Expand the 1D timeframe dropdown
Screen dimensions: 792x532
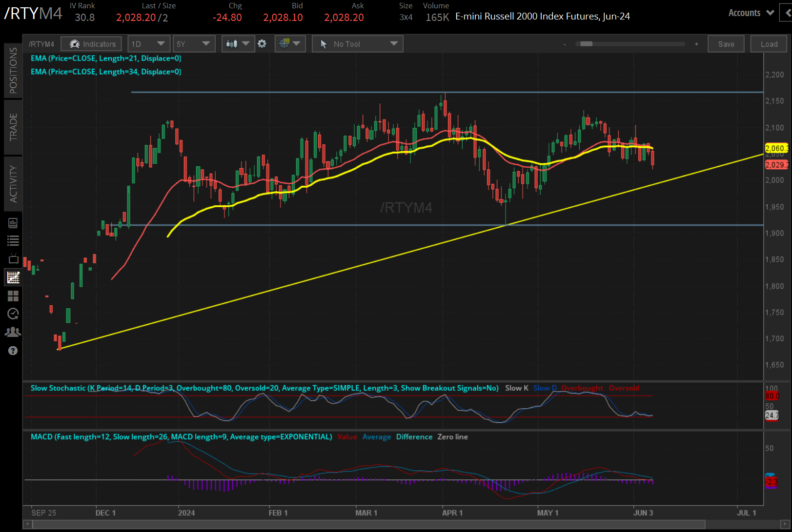tap(148, 43)
